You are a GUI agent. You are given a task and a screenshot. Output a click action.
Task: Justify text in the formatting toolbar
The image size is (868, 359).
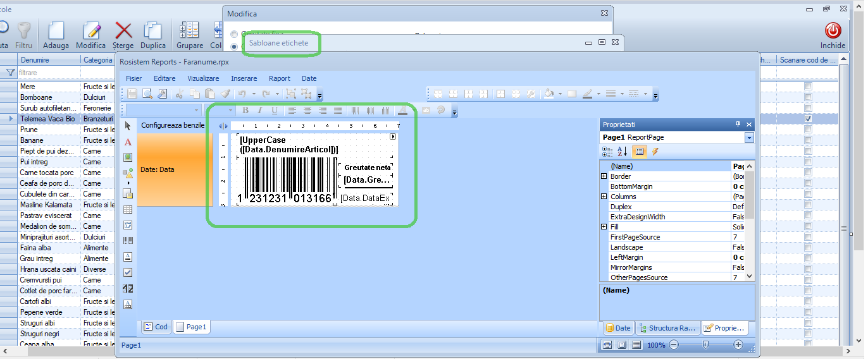click(338, 110)
